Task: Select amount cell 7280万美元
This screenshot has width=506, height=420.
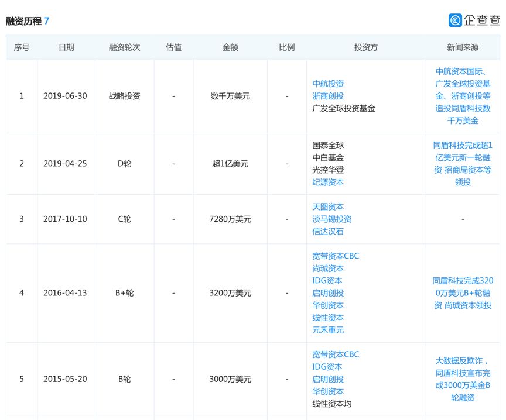Action: coord(230,219)
